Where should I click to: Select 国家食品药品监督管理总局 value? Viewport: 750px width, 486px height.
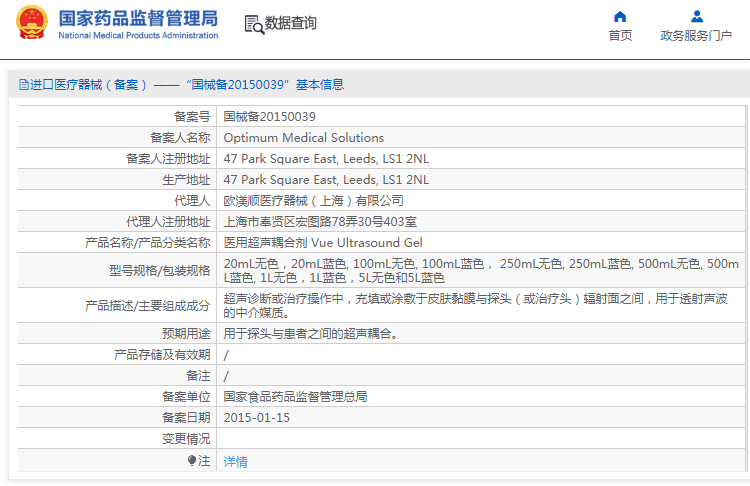pos(295,397)
